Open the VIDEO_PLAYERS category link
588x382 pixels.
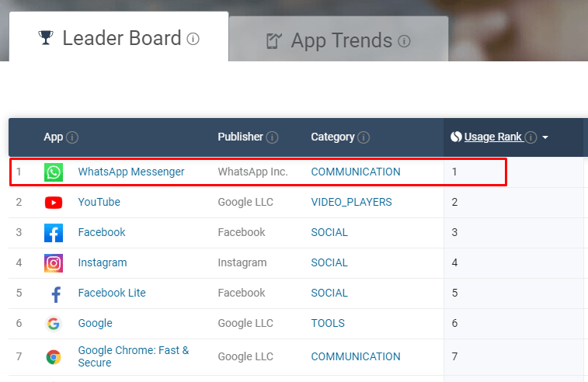pos(351,202)
